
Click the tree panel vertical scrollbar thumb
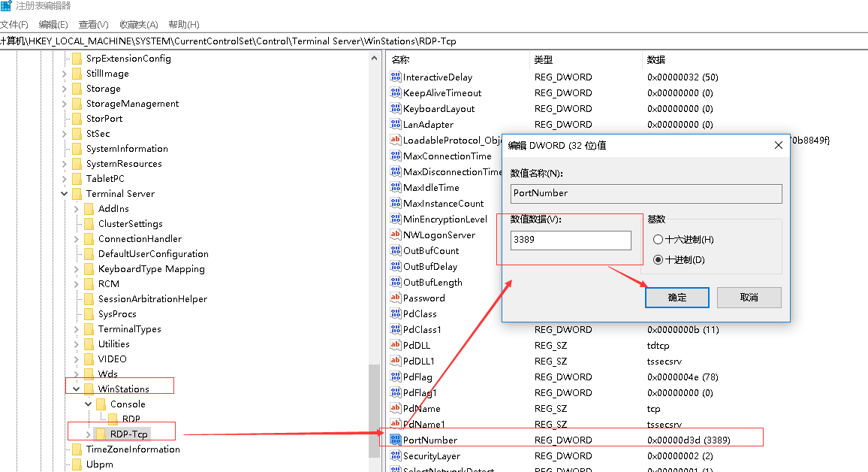[375, 410]
